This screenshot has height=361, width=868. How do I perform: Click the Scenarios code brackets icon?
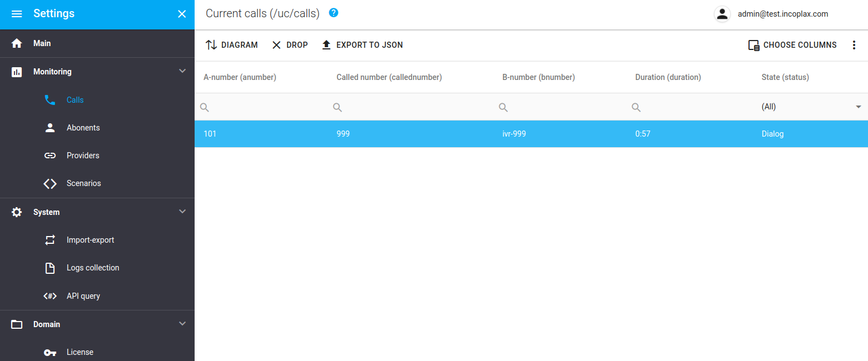(50, 183)
